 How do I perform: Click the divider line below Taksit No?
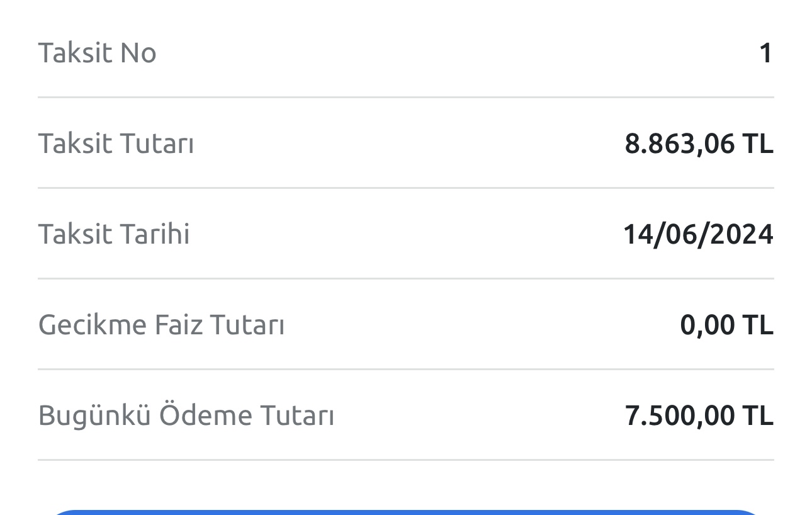click(x=406, y=98)
